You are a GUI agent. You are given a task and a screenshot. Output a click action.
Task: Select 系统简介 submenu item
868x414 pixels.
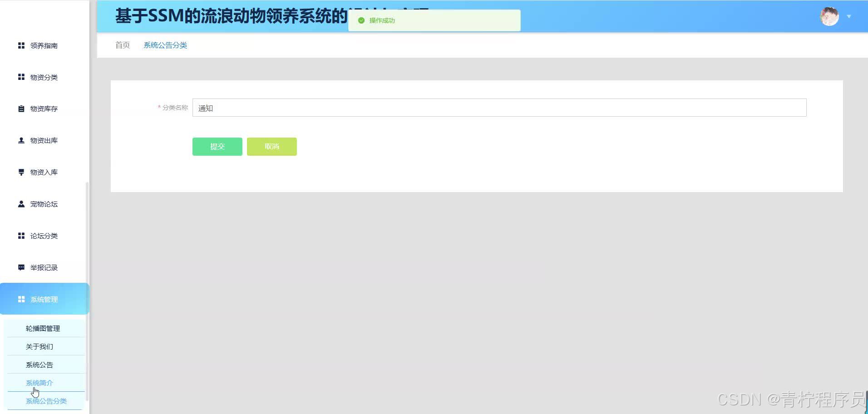pyautogui.click(x=46, y=383)
